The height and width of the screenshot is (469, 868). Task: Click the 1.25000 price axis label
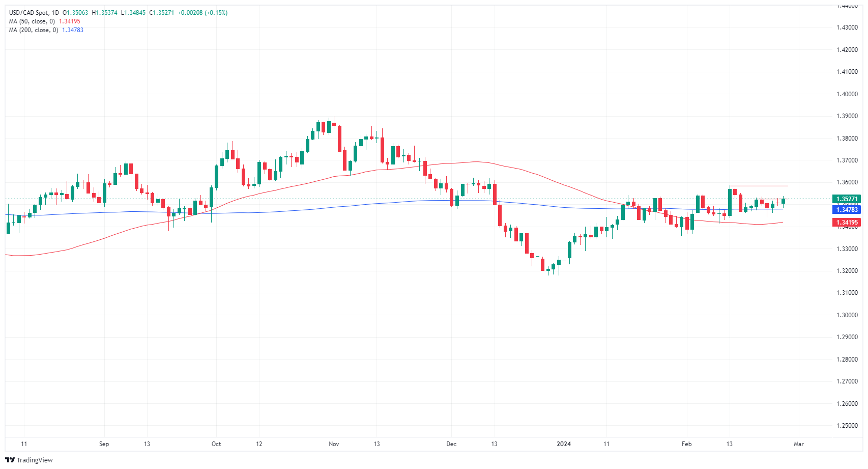847,426
